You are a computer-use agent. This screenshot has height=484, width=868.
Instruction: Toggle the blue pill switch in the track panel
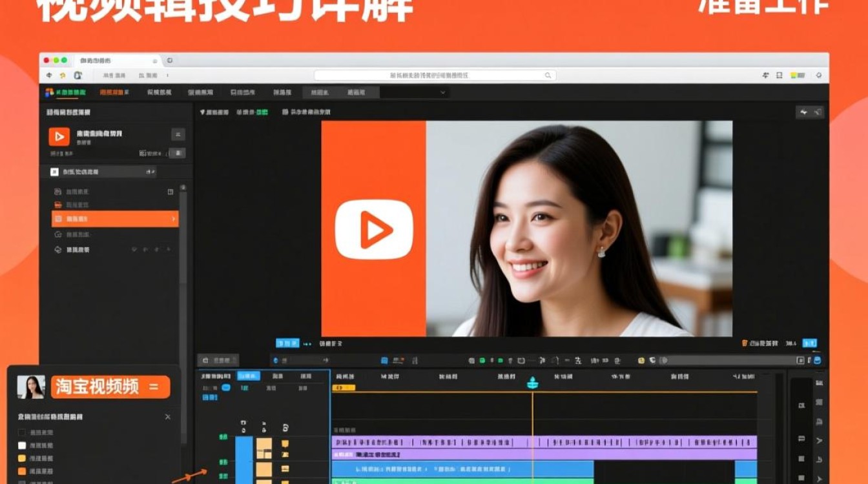226,388
